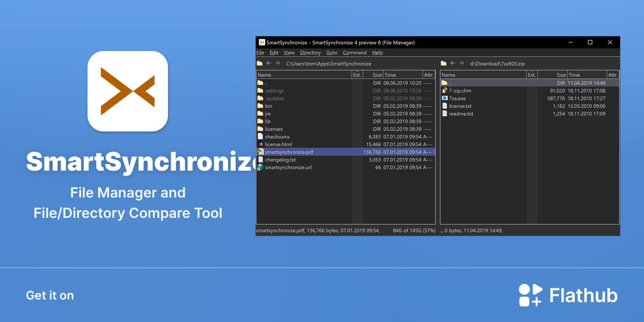
Task: Click the smartsynchronize.url globe icon
Action: coord(260,167)
